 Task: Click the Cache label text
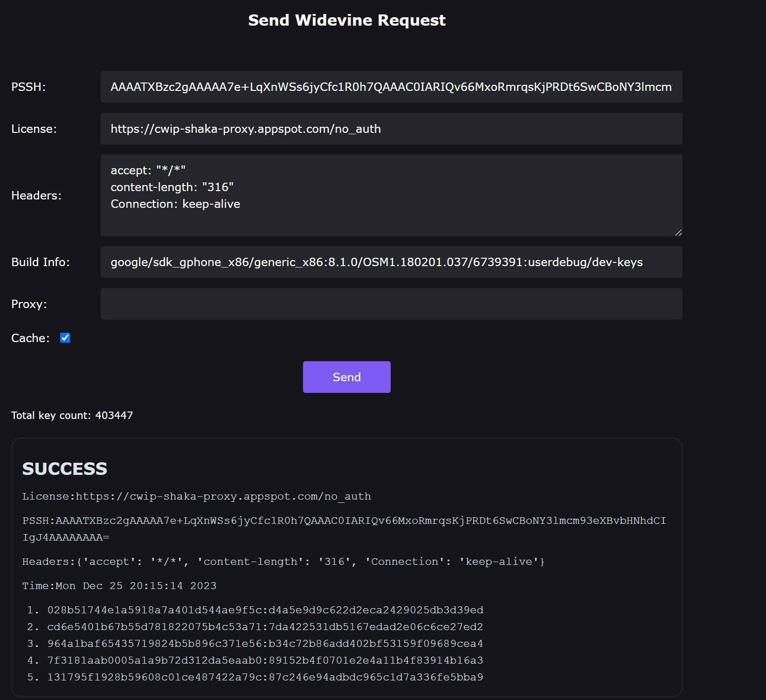coord(30,338)
